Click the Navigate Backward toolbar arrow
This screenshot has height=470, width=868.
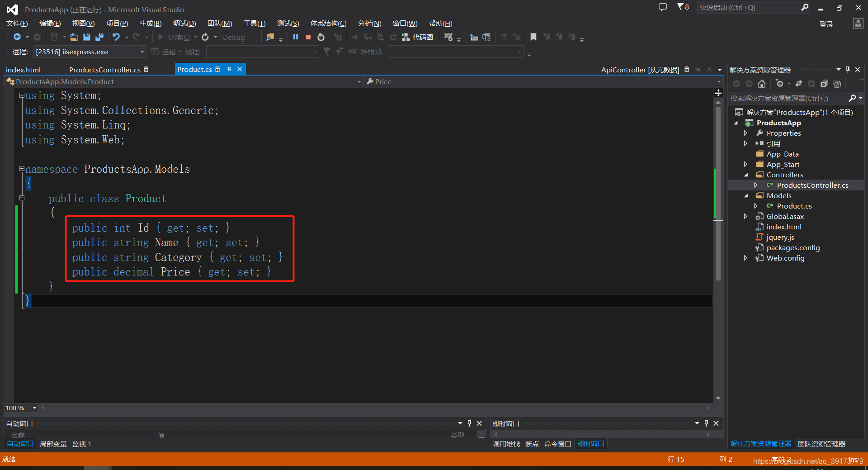(x=17, y=37)
